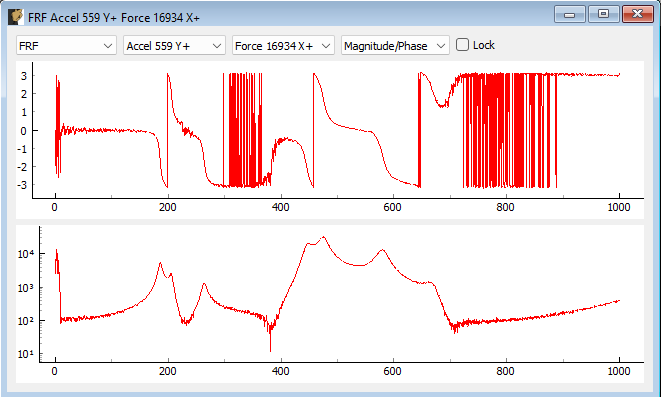Click the application icon in title bar
This screenshot has height=397, width=661.
[x=16, y=17]
